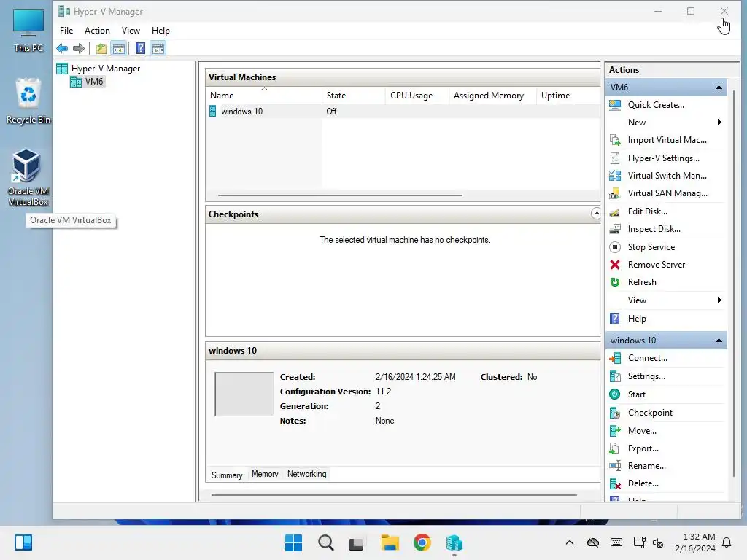Select the VM6 server in the tree
This screenshot has width=747, height=560.
[x=94, y=82]
